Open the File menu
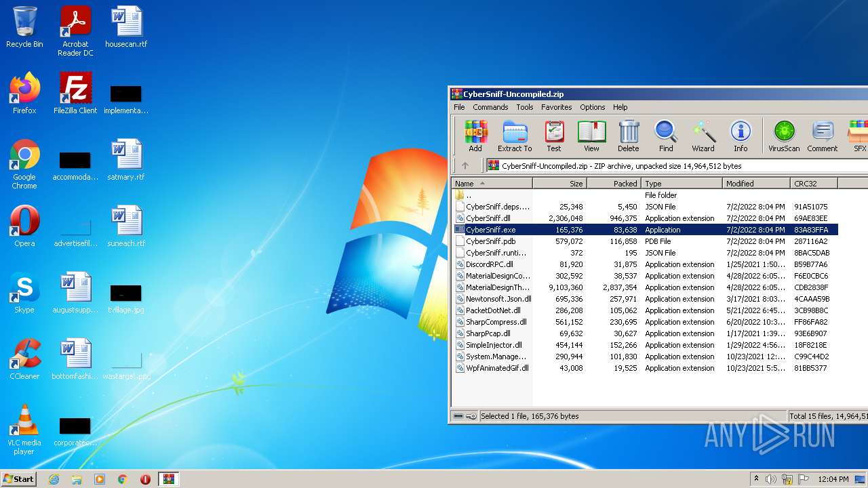The width and height of the screenshot is (868, 488). pyautogui.click(x=459, y=107)
